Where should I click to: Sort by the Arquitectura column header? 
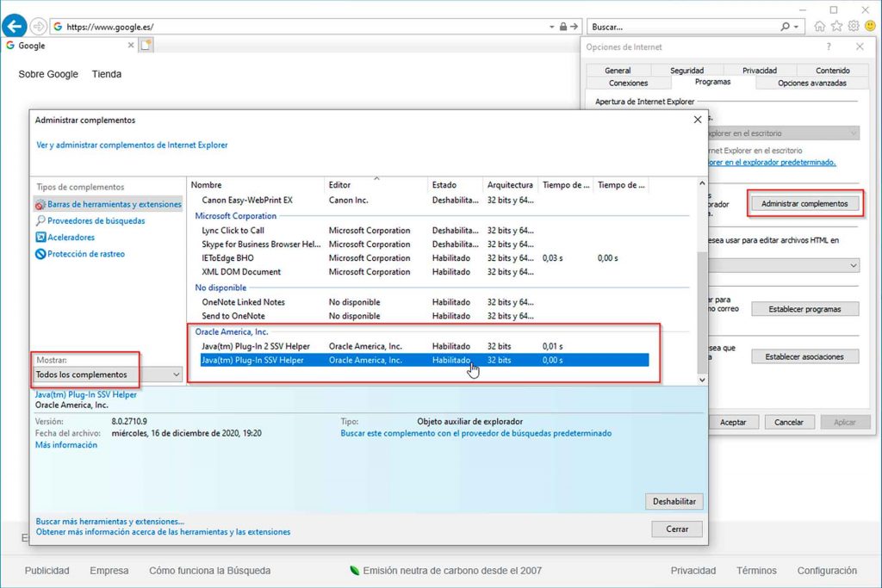pos(510,185)
